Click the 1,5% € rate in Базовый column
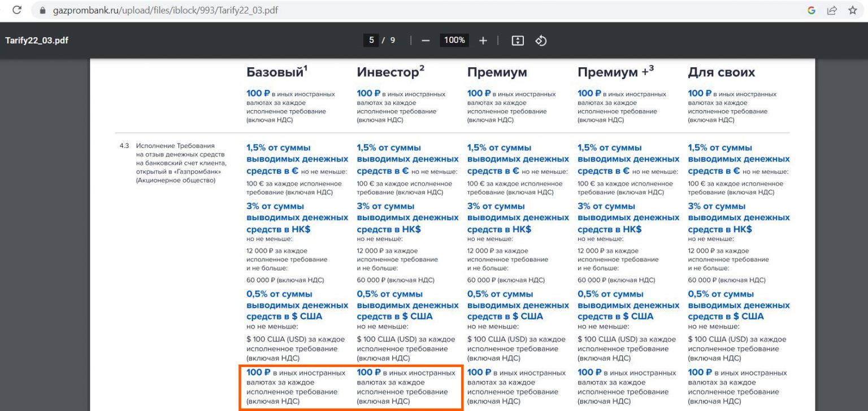The width and height of the screenshot is (868, 411). [x=297, y=160]
